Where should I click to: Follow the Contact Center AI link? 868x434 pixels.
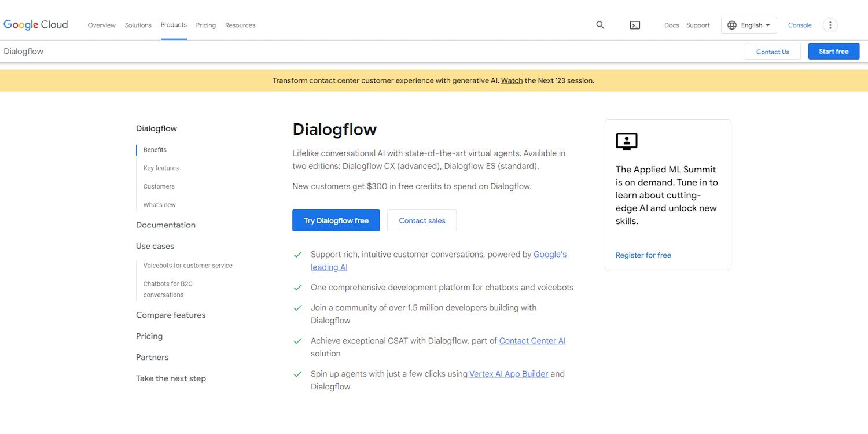point(532,341)
